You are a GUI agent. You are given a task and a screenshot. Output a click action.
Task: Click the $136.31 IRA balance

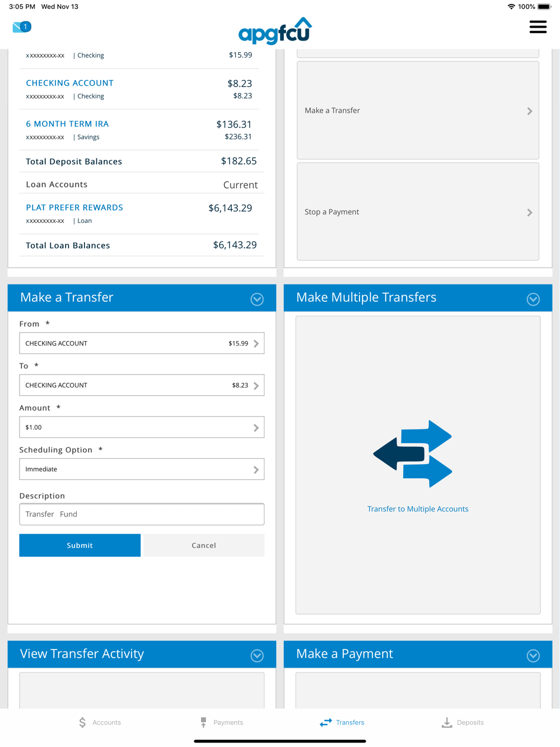pyautogui.click(x=234, y=124)
